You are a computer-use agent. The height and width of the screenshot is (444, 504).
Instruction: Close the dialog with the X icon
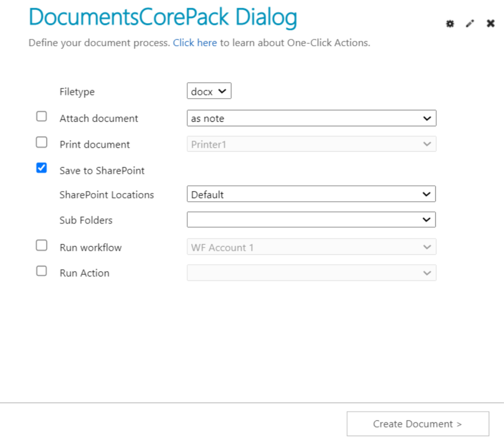click(490, 23)
